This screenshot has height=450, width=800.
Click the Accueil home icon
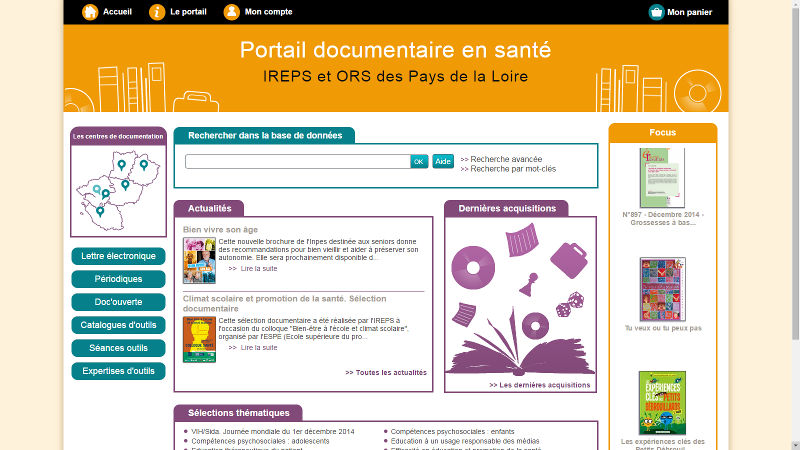[x=90, y=12]
